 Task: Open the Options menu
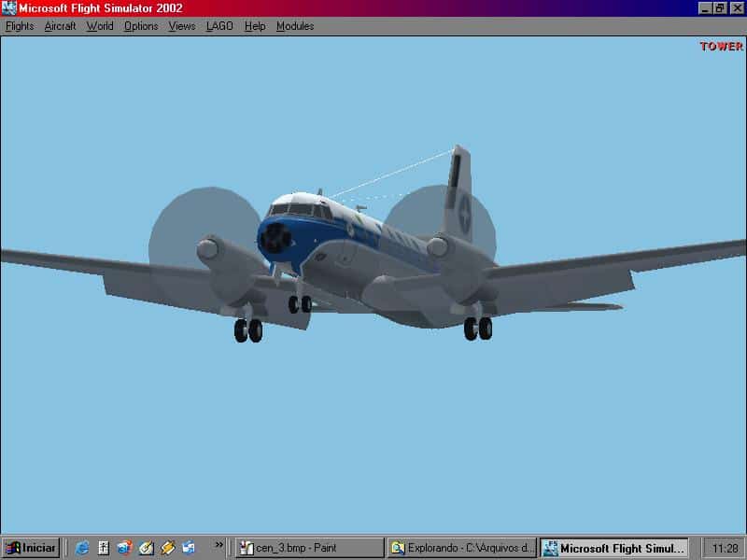(141, 26)
